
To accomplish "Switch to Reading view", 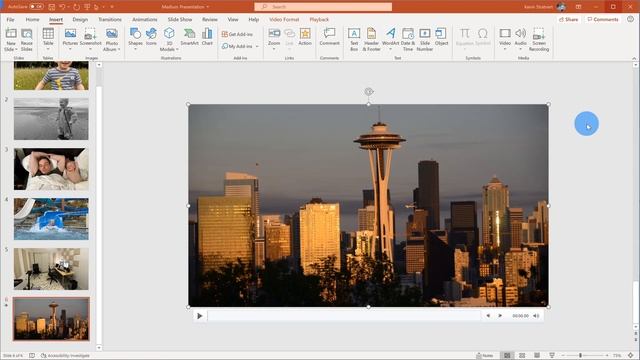I will tap(537, 356).
